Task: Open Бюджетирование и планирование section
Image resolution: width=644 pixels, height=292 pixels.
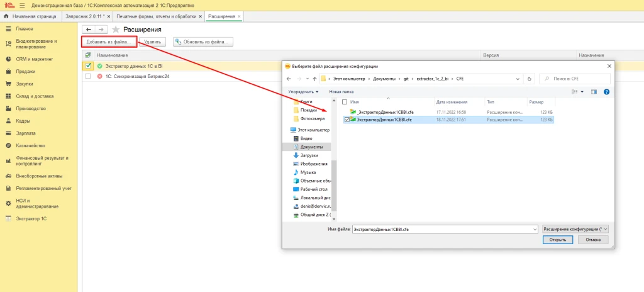Action: point(36,44)
